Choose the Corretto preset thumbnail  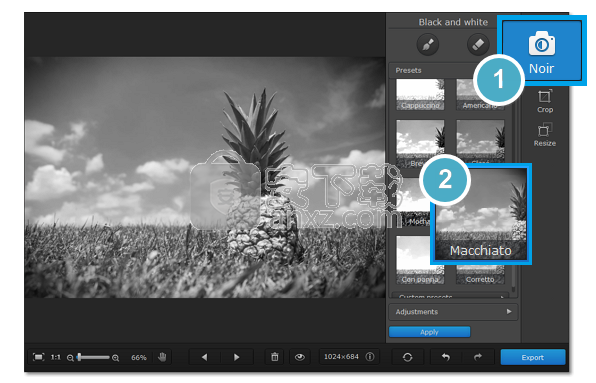(x=480, y=275)
